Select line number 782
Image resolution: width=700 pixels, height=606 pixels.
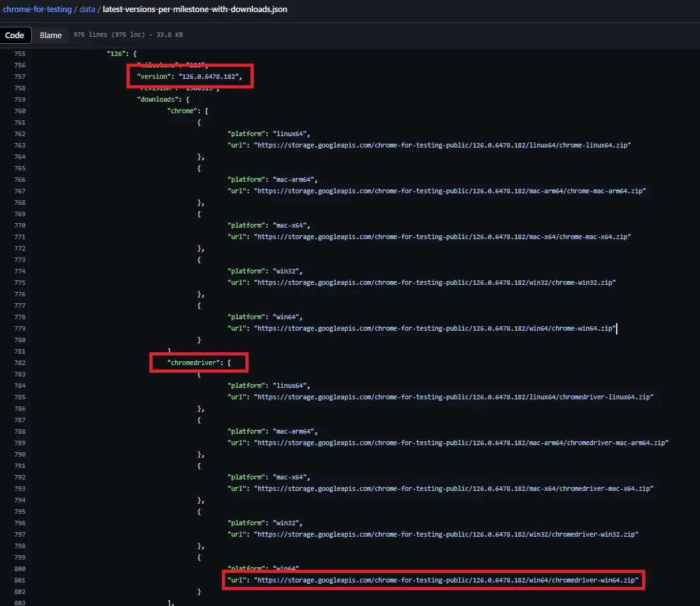(20, 362)
